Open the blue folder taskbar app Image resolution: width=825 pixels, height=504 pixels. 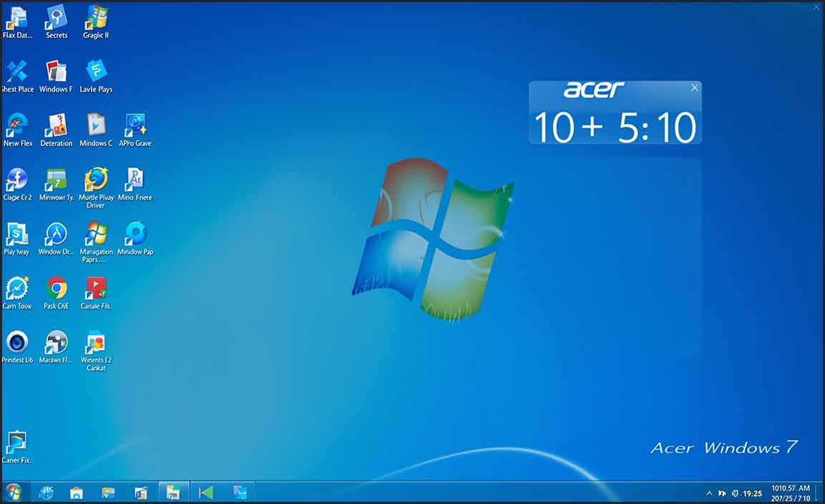coord(240,493)
